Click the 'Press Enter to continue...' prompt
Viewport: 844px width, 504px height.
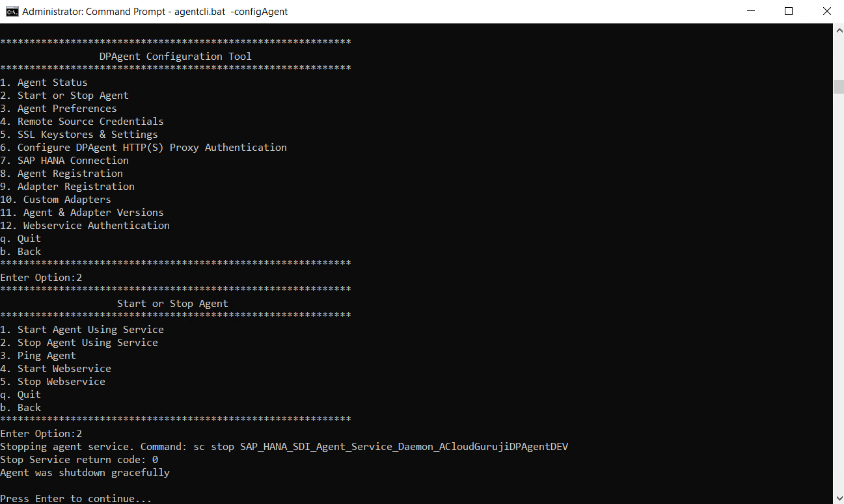click(75, 499)
